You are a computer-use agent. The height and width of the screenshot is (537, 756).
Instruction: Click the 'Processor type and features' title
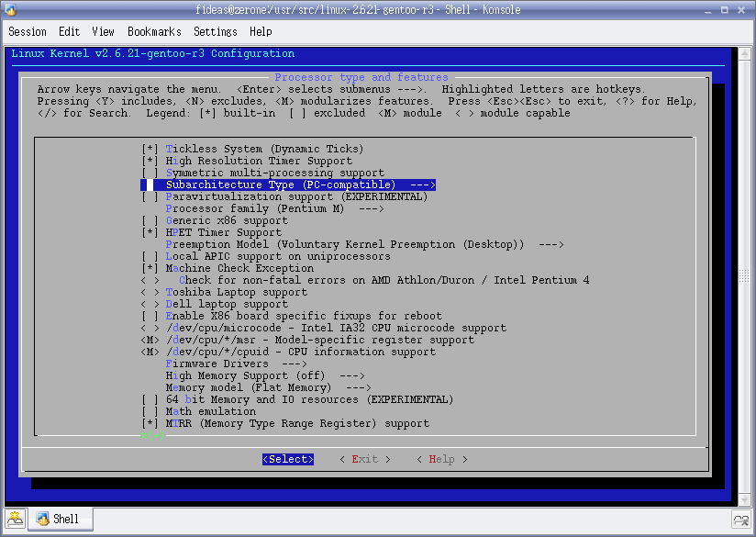coord(361,77)
